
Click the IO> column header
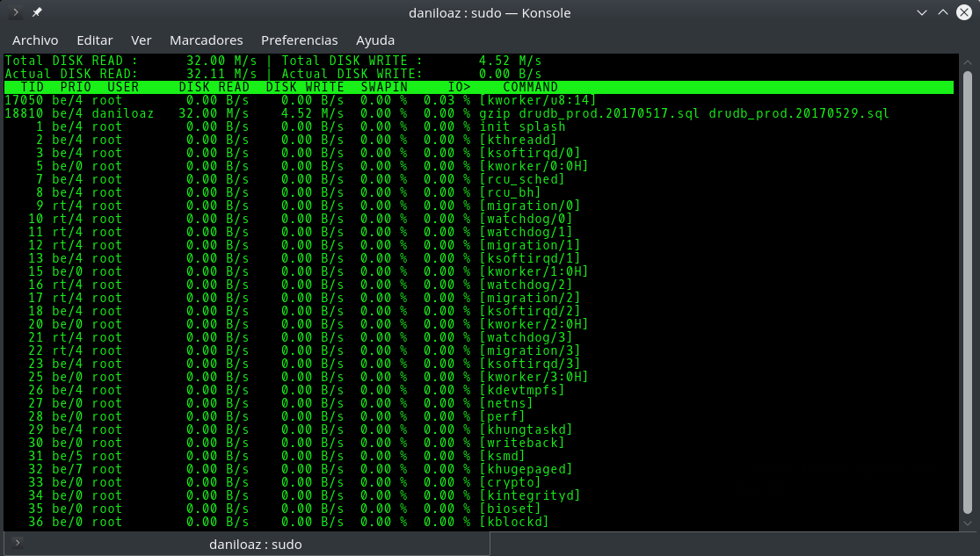coord(459,87)
